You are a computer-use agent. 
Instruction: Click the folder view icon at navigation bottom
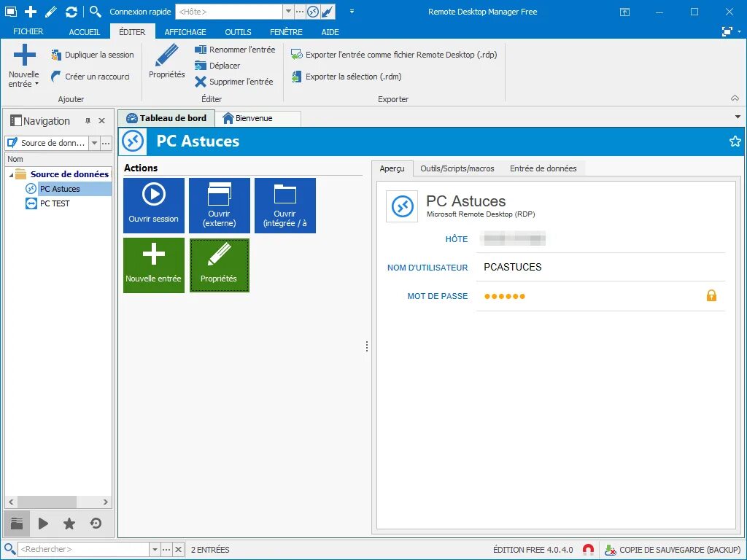pos(17,524)
